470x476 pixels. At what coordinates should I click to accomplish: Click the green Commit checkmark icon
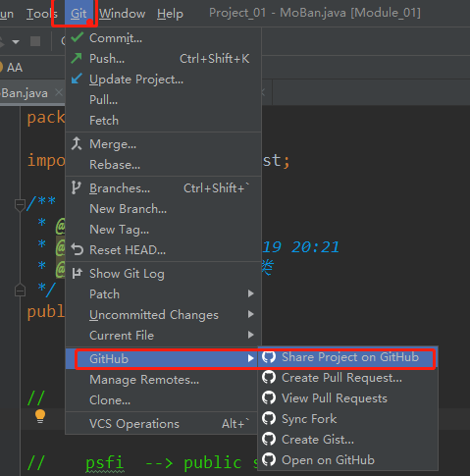pos(78,37)
